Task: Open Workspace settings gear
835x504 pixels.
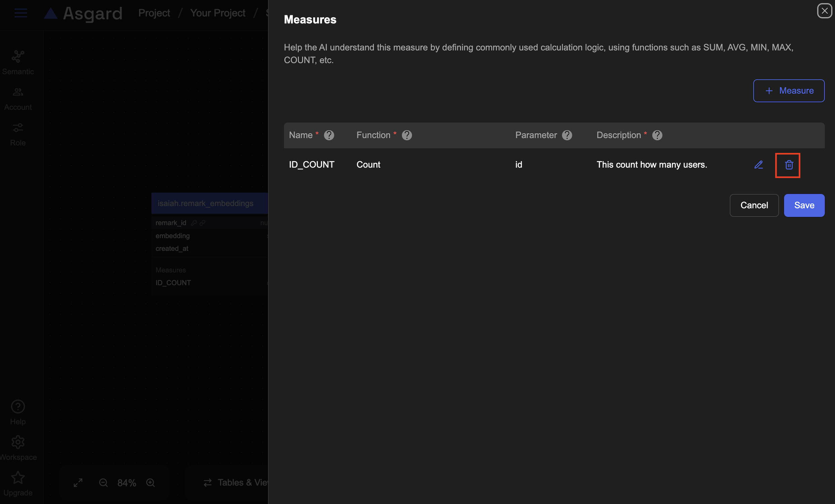Action: [18, 447]
